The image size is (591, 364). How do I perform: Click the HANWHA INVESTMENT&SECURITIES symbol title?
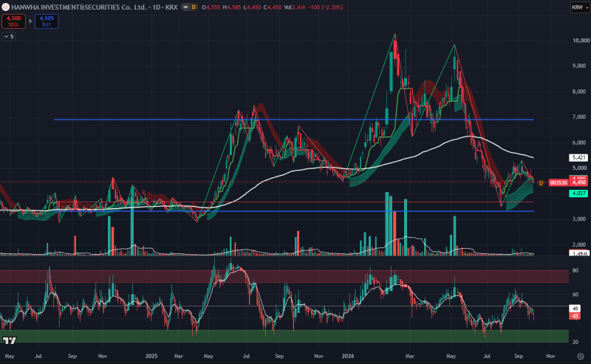[x=79, y=7]
